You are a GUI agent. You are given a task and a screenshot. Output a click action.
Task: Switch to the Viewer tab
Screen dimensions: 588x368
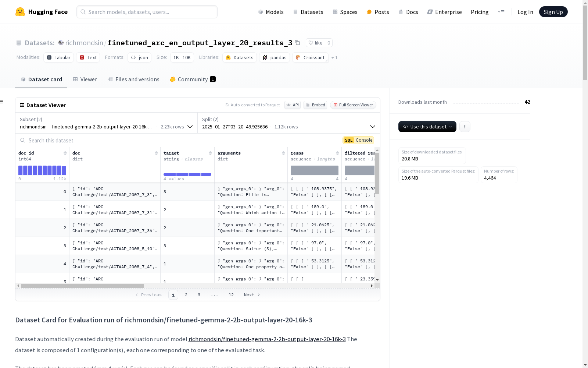click(x=85, y=79)
